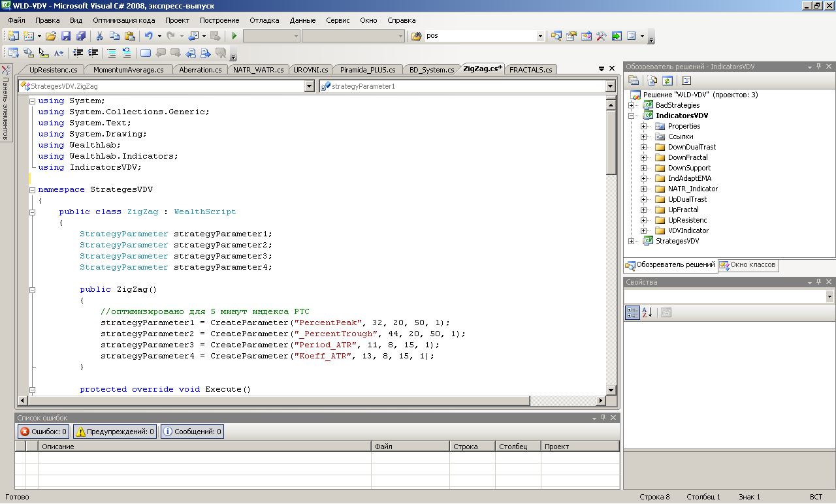836x504 pixels.
Task: Open the Properties Window toolbar icon
Action: (571, 36)
